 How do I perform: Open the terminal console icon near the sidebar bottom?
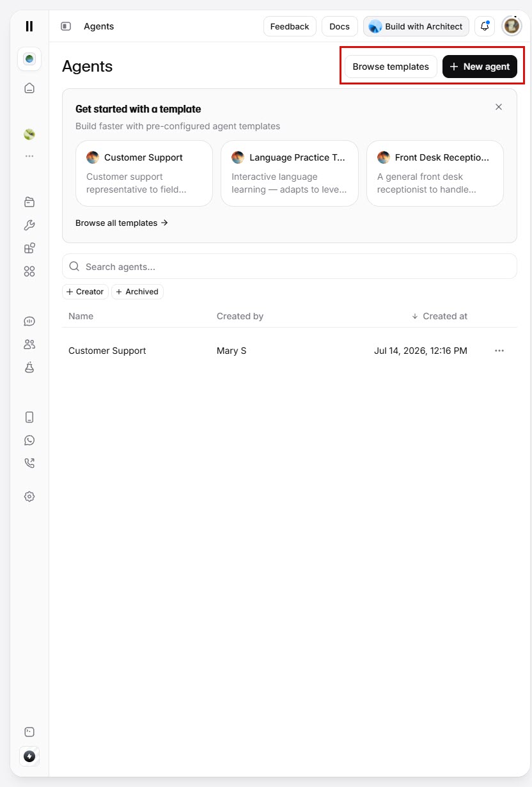point(29,732)
